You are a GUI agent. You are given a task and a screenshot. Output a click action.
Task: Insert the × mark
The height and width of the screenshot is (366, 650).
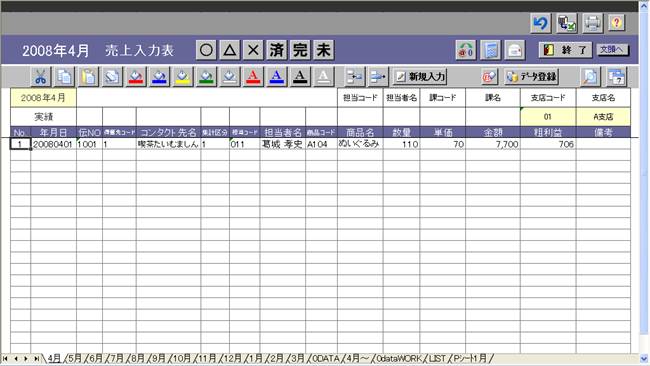tap(253, 50)
